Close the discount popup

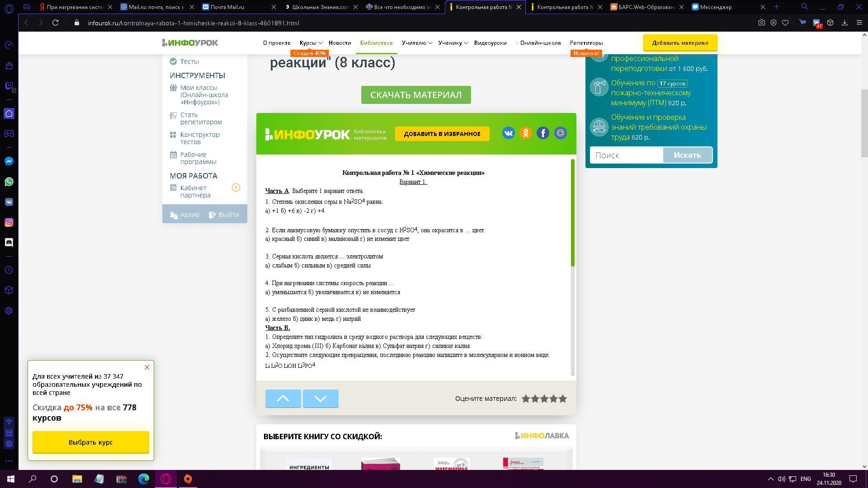(147, 367)
